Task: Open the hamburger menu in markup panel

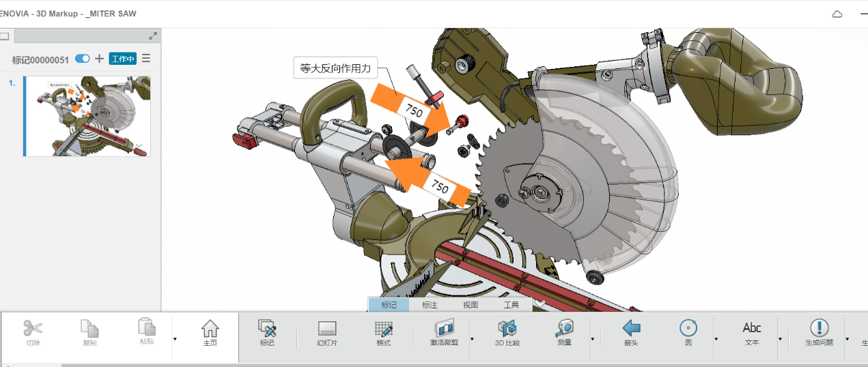Action: tap(145, 59)
